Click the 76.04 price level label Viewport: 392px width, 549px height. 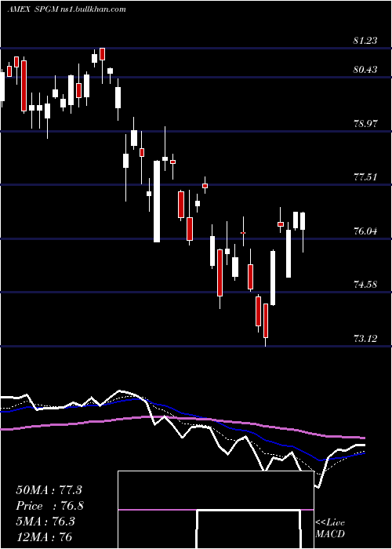(x=365, y=231)
